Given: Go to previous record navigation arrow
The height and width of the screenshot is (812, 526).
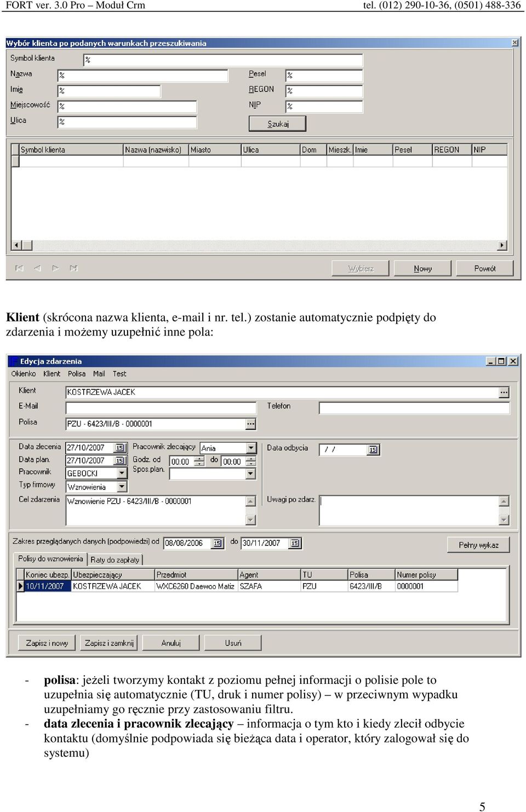Looking at the screenshot, I should coord(37,268).
